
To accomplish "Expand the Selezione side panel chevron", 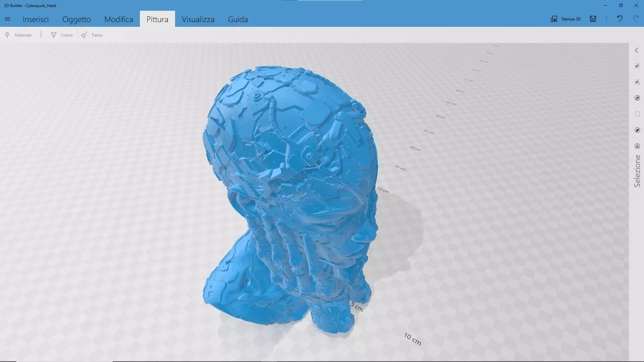I will pyautogui.click(x=637, y=50).
